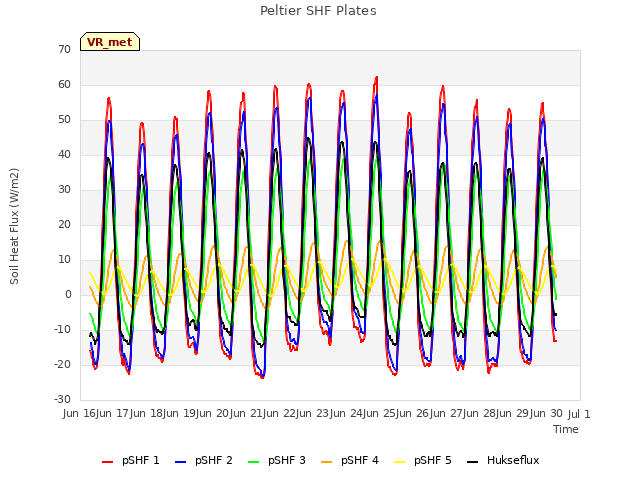Viewport: 640px width, 480px height.
Task: Click the 70 y-axis tick label
Action: pos(64,49)
